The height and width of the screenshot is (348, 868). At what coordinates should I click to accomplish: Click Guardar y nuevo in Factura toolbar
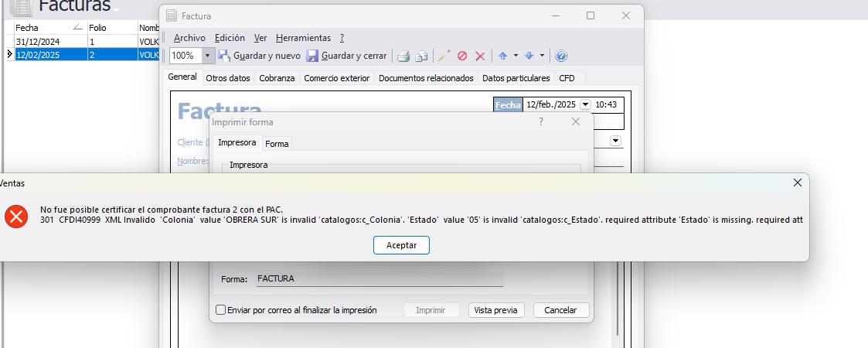259,56
